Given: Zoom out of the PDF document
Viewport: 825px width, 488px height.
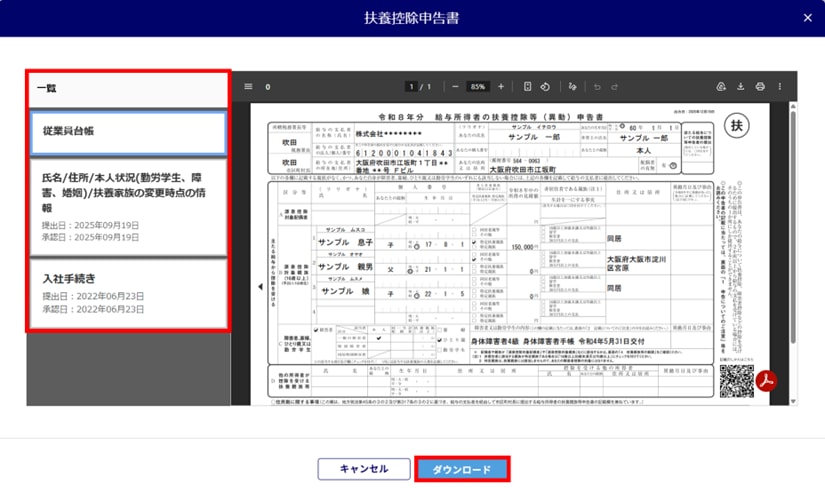Looking at the screenshot, I should click(455, 87).
